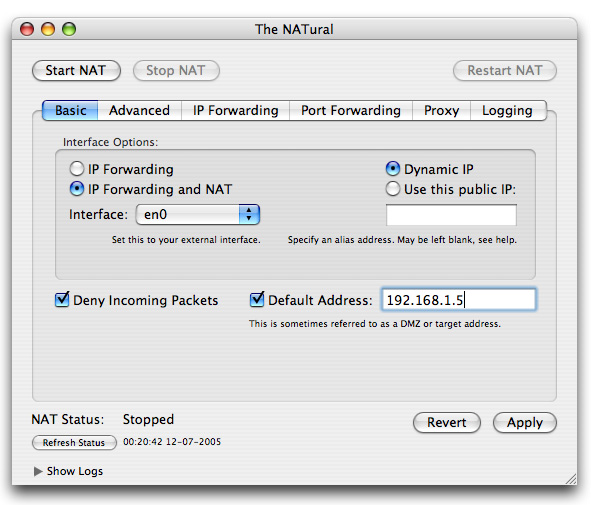
Task: Click Refresh Status button
Action: click(74, 442)
